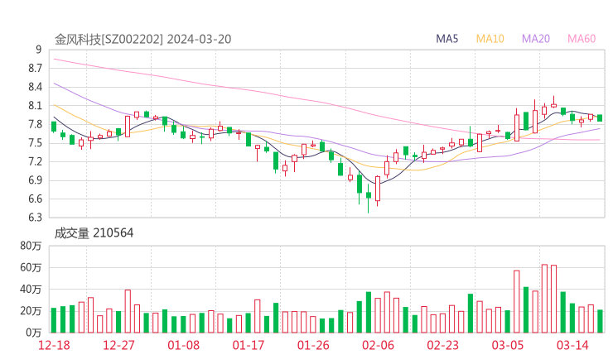The image size is (613, 364).
Task: Click the MA20 legend label
Action: click(536, 39)
